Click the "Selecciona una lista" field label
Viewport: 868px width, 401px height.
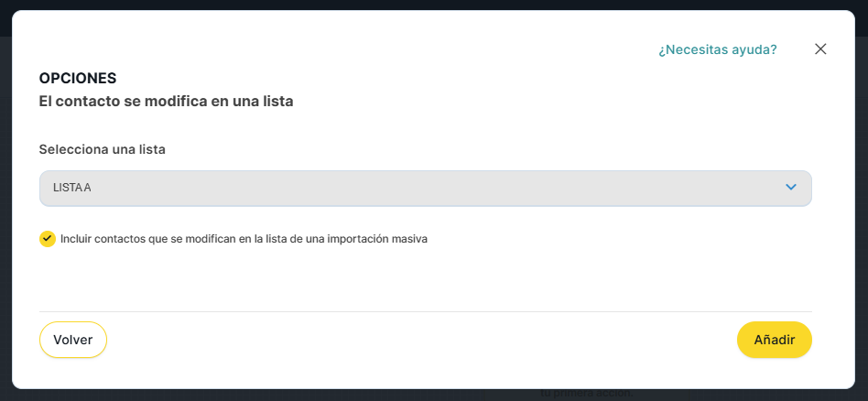(x=102, y=148)
